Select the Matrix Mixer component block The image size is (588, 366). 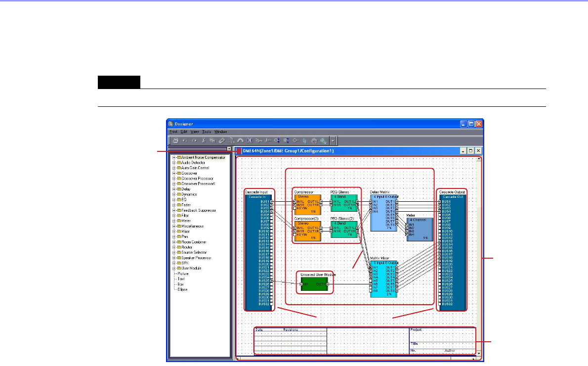pos(383,279)
